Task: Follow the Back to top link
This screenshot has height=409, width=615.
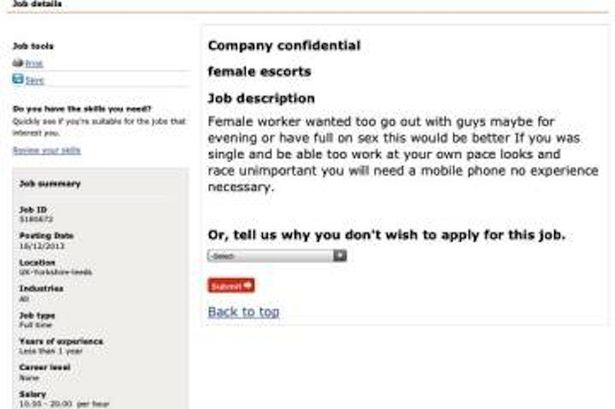Action: coord(243,312)
